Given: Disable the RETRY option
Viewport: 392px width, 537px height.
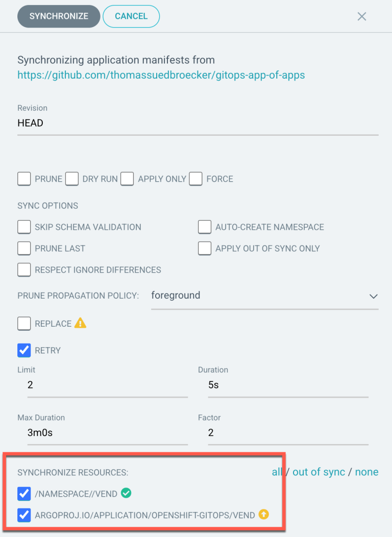Looking at the screenshot, I should tap(23, 350).
